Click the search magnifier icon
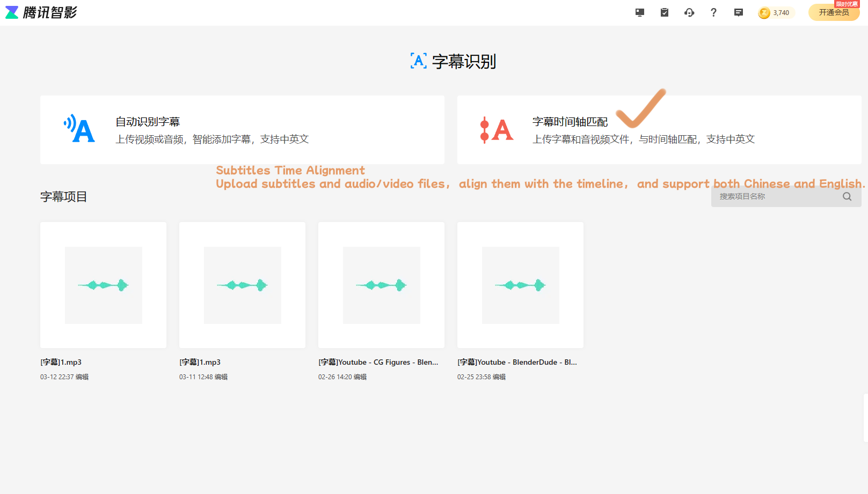Viewport: 868px width, 494px height. click(847, 196)
